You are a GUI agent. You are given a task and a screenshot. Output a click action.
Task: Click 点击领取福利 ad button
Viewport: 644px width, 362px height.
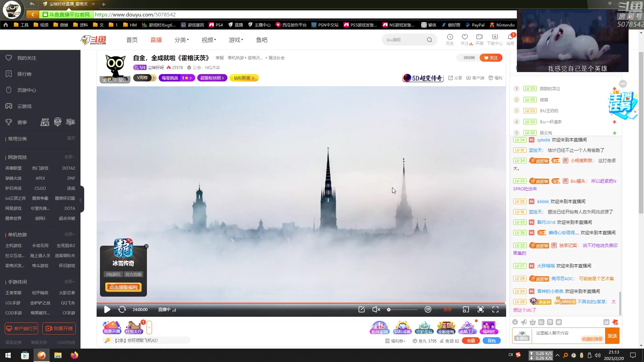(x=123, y=287)
